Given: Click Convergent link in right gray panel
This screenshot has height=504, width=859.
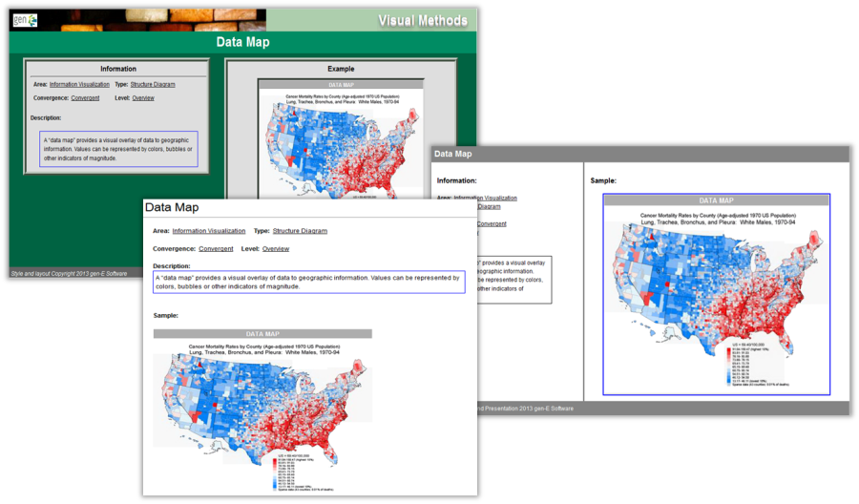Looking at the screenshot, I should click(492, 224).
